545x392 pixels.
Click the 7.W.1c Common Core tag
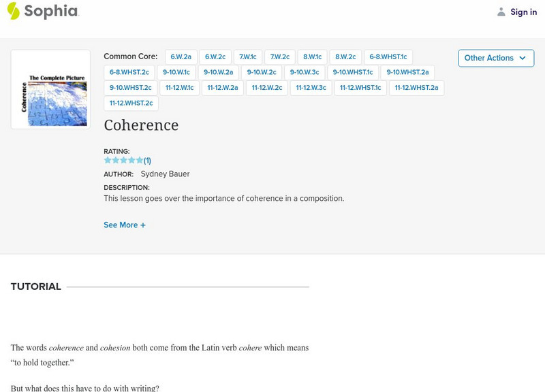[x=247, y=57]
